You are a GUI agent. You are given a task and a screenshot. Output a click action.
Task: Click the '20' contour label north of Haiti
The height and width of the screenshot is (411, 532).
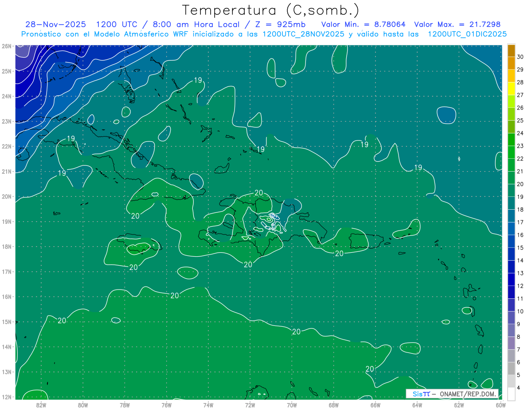click(259, 193)
